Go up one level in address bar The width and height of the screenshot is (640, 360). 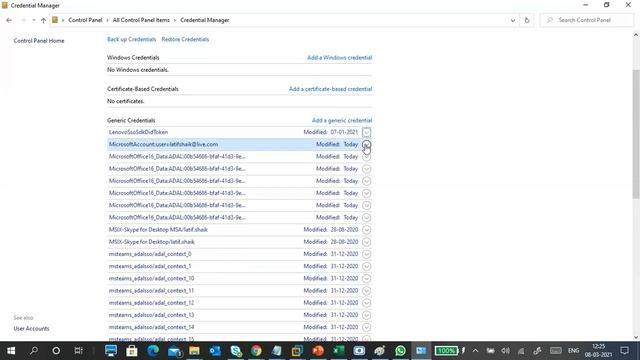[x=43, y=20]
